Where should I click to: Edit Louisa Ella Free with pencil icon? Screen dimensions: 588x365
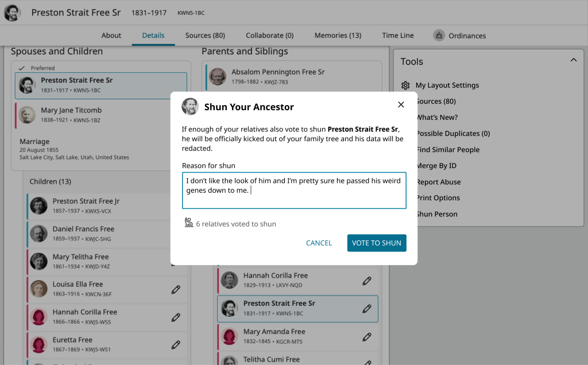tap(176, 289)
